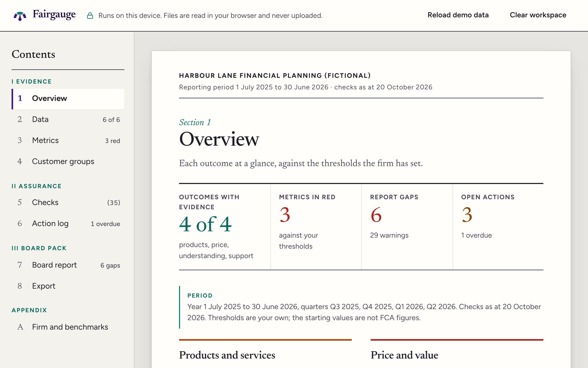The image size is (588, 368).
Task: Click the "6 of 6" Data badge
Action: (111, 120)
